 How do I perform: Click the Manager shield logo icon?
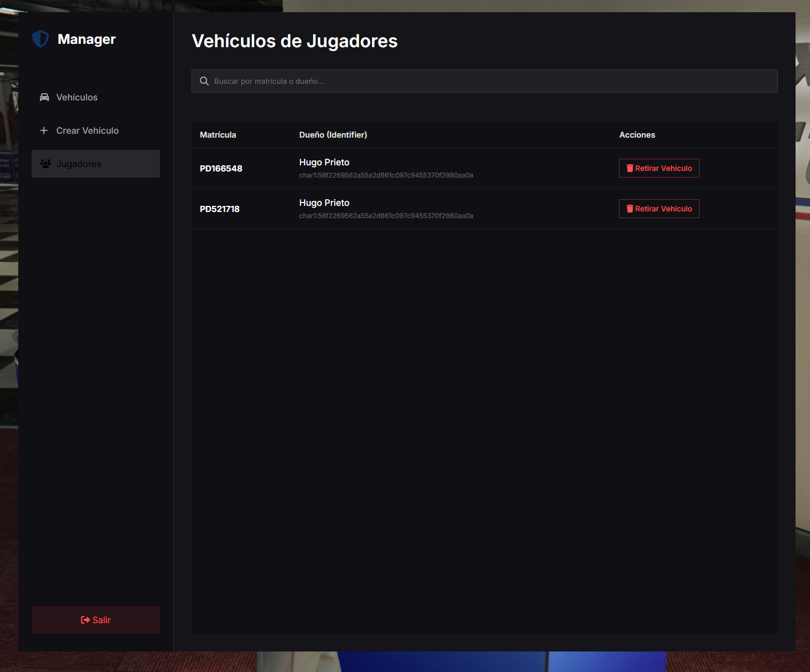coord(41,39)
